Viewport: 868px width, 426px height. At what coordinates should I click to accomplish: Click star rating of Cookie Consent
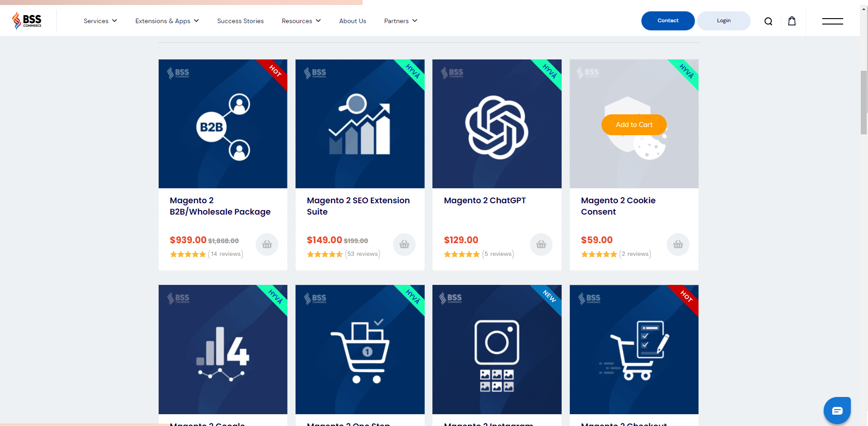tap(599, 254)
